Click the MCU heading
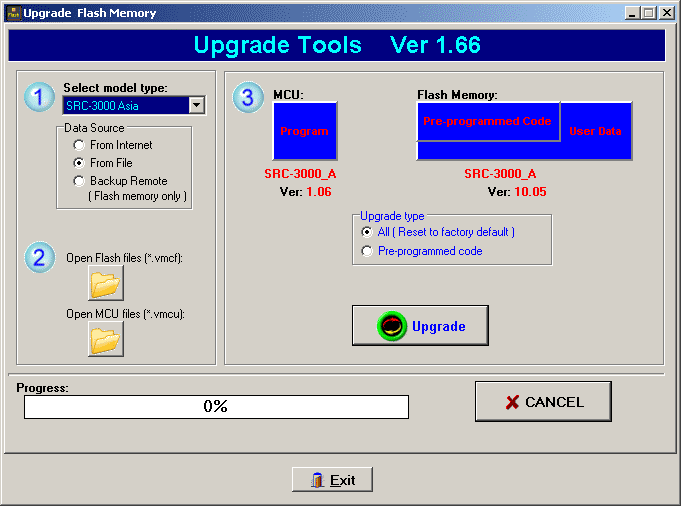 coord(288,95)
